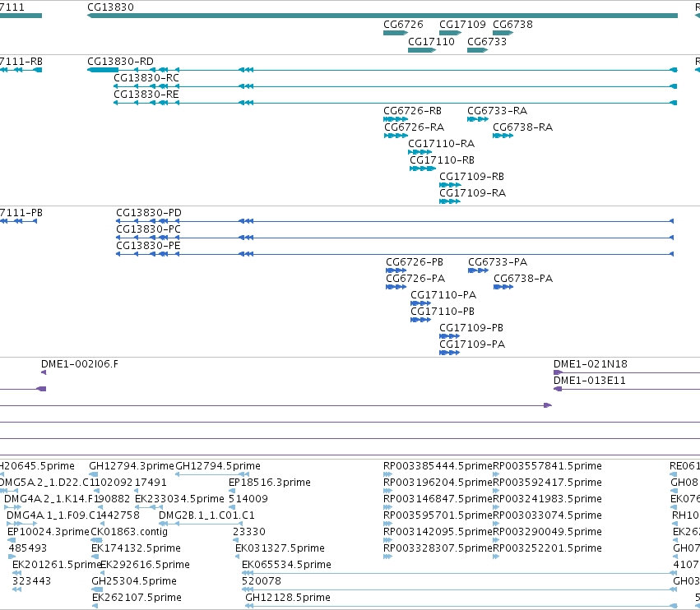
Task: Select EST RP003241983.5prime
Action: click(496, 507)
